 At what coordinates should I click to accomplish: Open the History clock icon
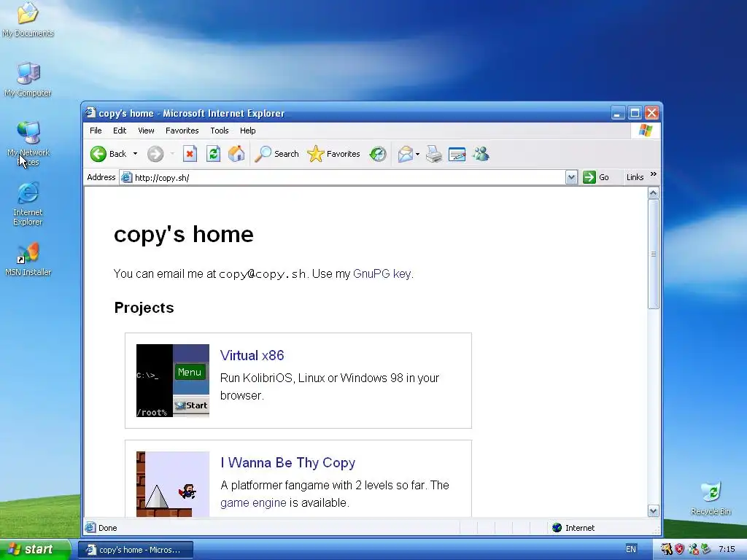[x=378, y=154]
